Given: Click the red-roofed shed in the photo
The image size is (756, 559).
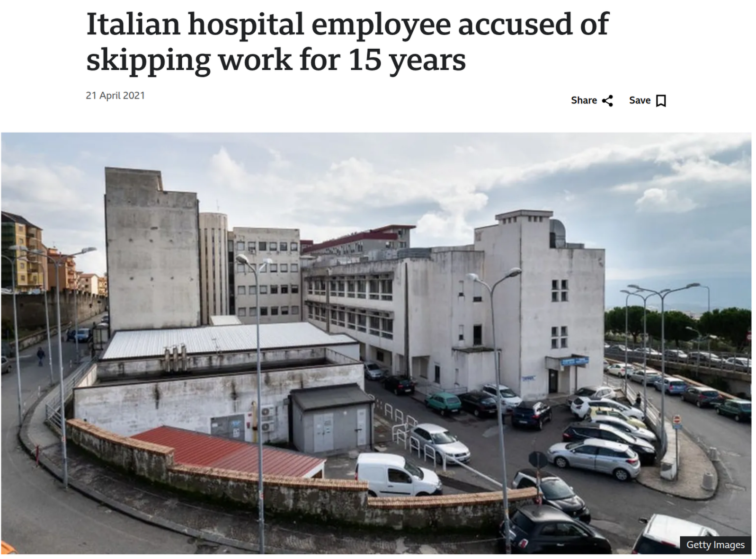Looking at the screenshot, I should tap(227, 451).
